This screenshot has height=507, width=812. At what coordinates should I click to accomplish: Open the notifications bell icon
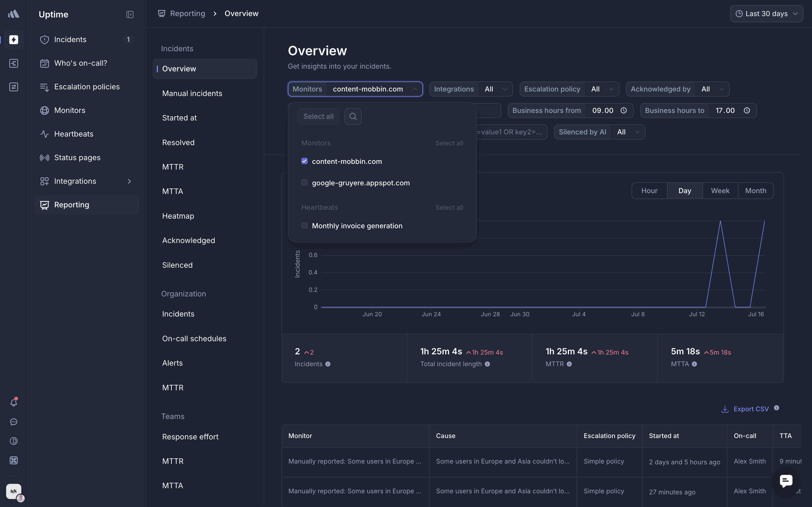pos(13,402)
